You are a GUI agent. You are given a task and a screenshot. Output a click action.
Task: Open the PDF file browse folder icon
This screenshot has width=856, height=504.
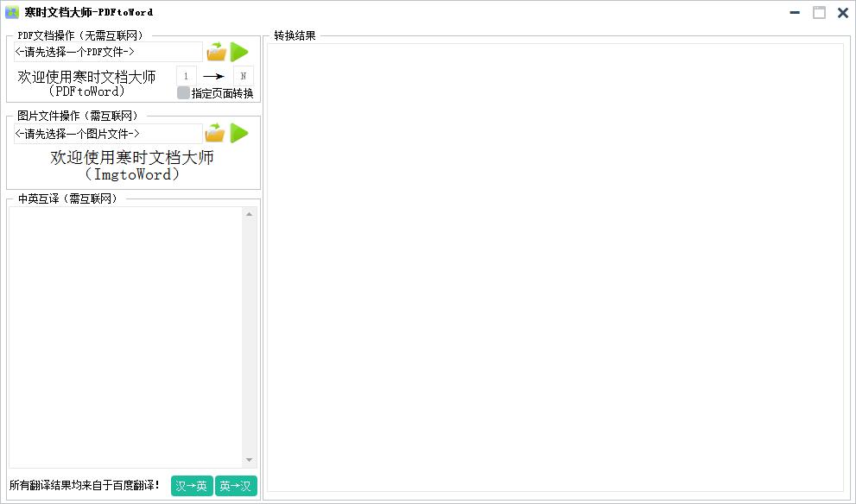[x=217, y=52]
